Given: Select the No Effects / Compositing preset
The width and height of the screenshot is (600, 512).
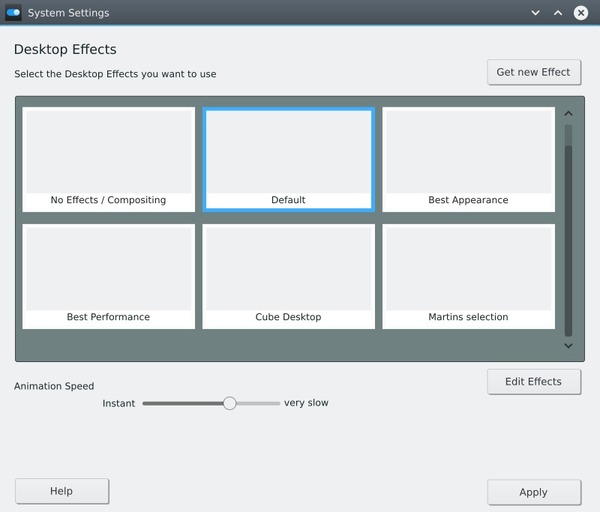Looking at the screenshot, I should click(108, 159).
